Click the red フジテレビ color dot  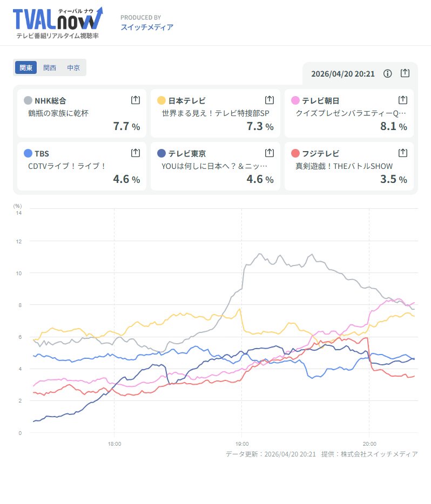coord(295,153)
